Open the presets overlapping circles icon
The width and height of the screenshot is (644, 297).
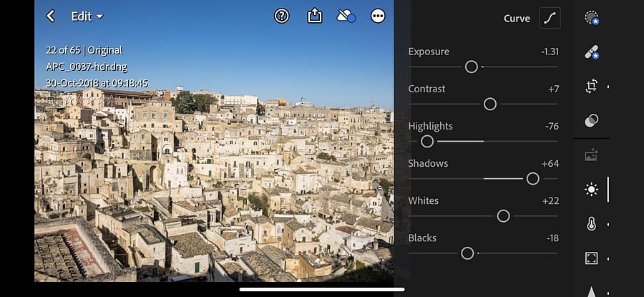592,121
